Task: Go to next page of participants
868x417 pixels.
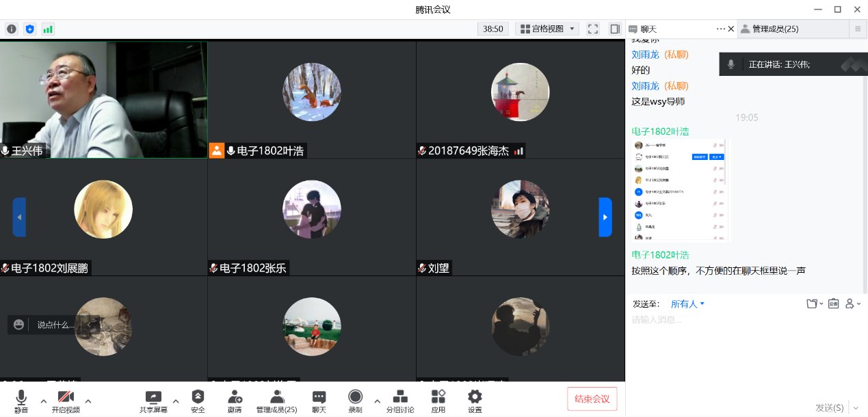Action: (x=605, y=217)
